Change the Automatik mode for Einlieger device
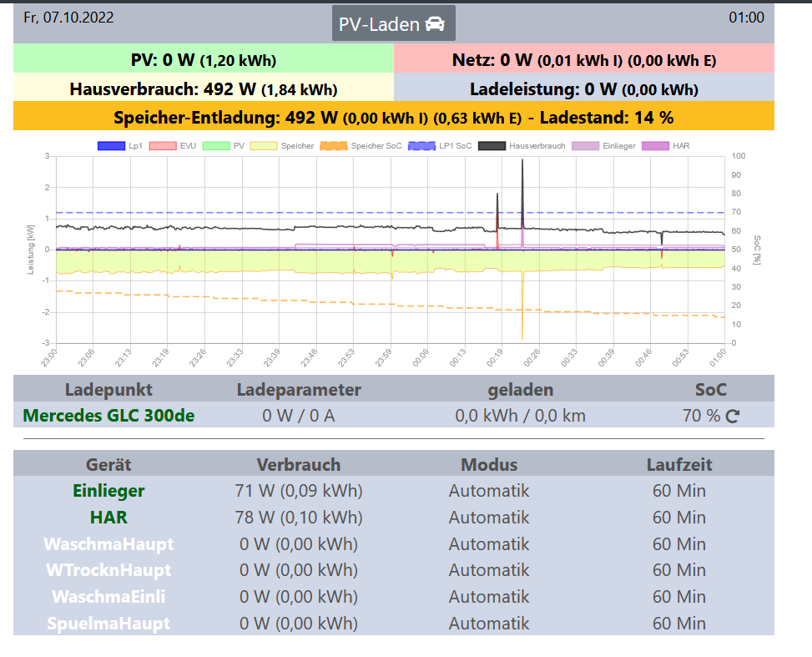 coord(489,491)
